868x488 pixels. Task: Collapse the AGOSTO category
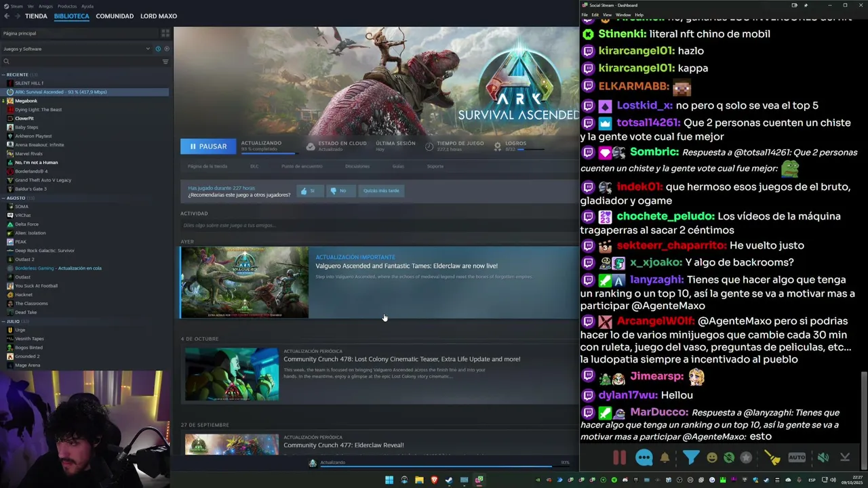[16, 198]
